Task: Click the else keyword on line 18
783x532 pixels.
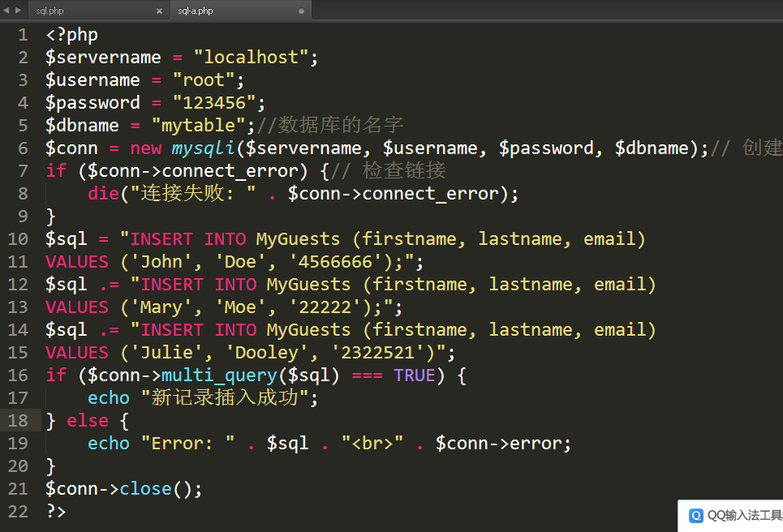Action: coord(88,421)
